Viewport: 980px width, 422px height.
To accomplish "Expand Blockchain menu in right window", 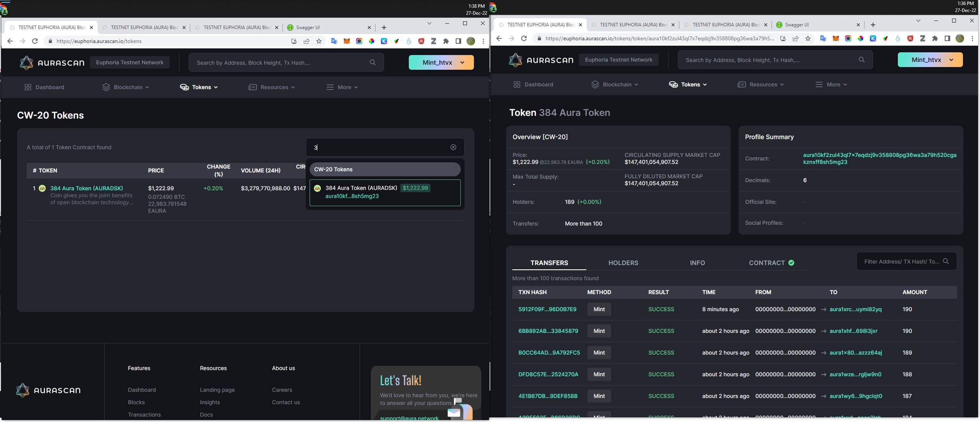I will [x=615, y=84].
